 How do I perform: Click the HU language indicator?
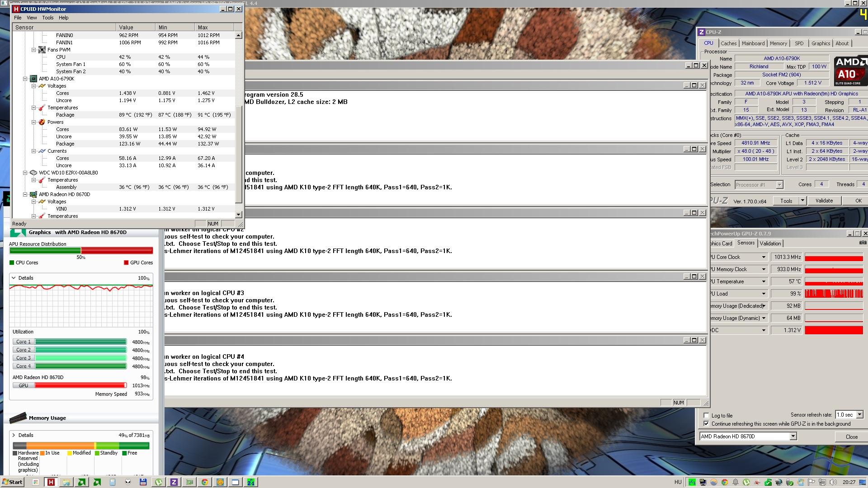[x=678, y=482]
